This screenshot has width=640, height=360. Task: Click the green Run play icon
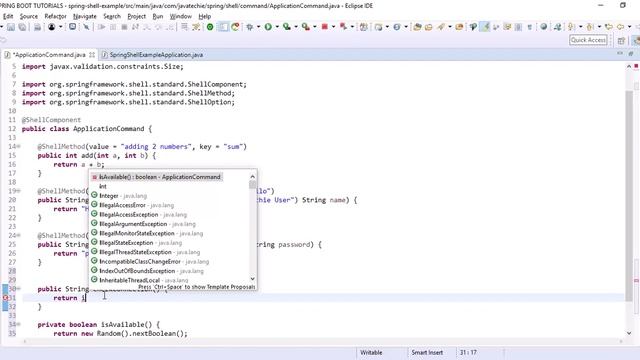(x=268, y=27)
